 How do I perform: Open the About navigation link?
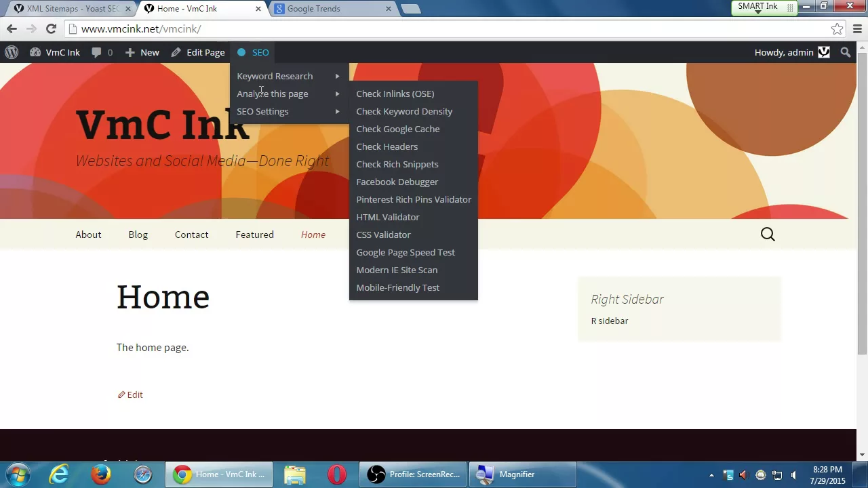click(x=88, y=235)
